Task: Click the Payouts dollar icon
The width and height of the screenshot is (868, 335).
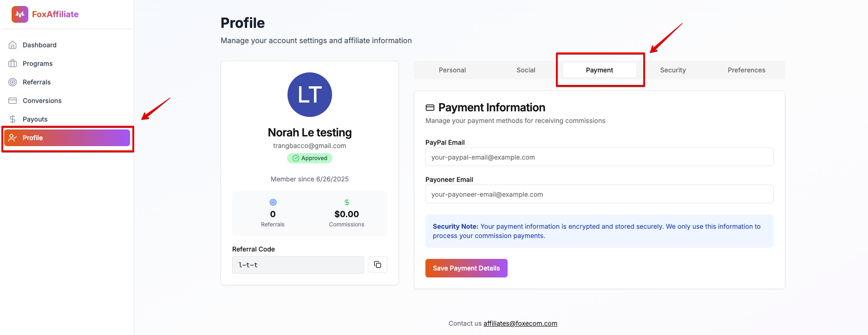Action: 13,119
